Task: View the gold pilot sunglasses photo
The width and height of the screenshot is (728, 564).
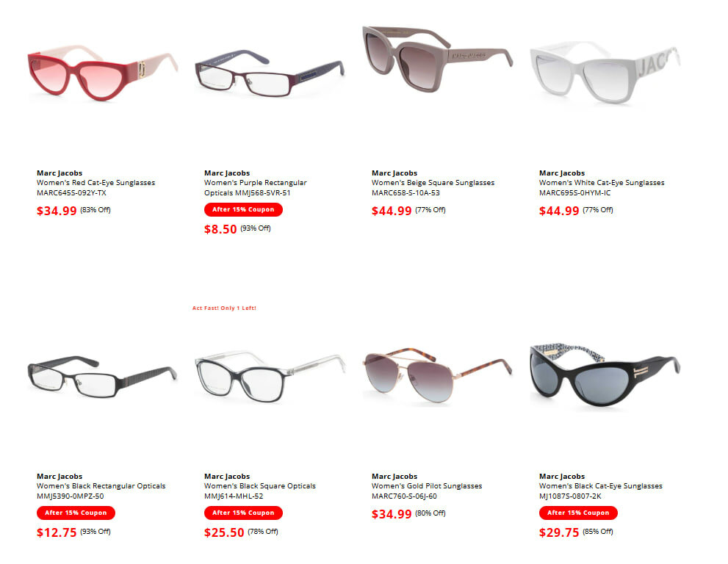Action: point(437,375)
